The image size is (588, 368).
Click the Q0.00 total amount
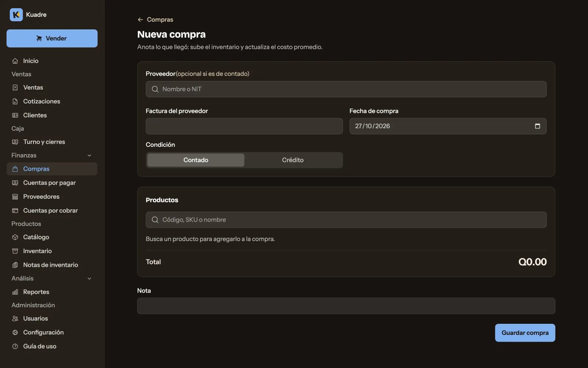pyautogui.click(x=532, y=262)
